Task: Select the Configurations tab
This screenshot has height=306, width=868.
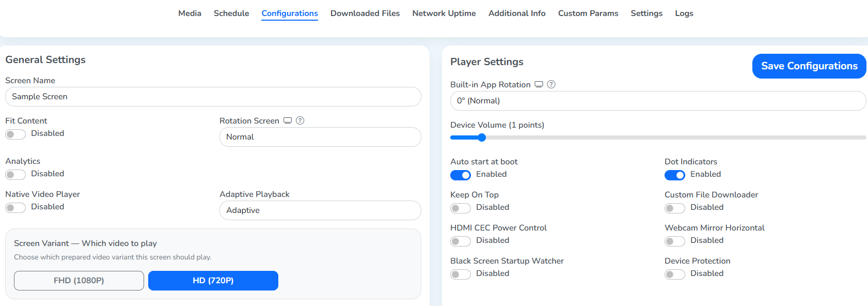Action: click(x=290, y=13)
